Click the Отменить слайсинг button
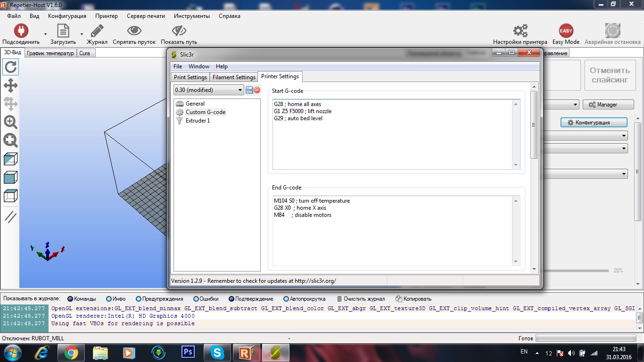644x362 pixels. coord(610,75)
